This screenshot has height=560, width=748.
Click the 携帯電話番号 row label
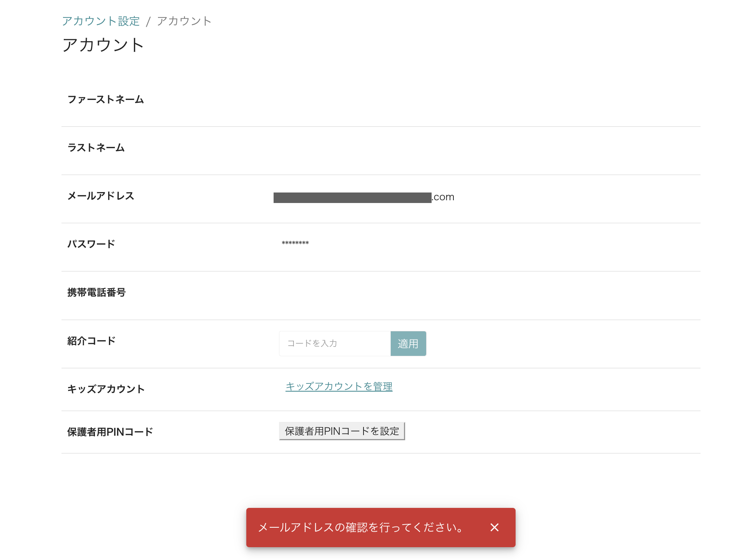point(97,292)
